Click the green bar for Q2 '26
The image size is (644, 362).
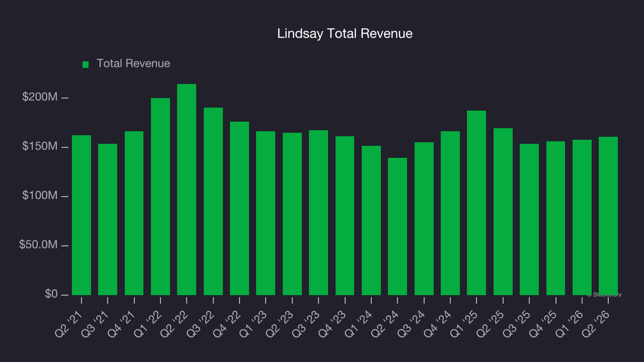tap(608, 216)
